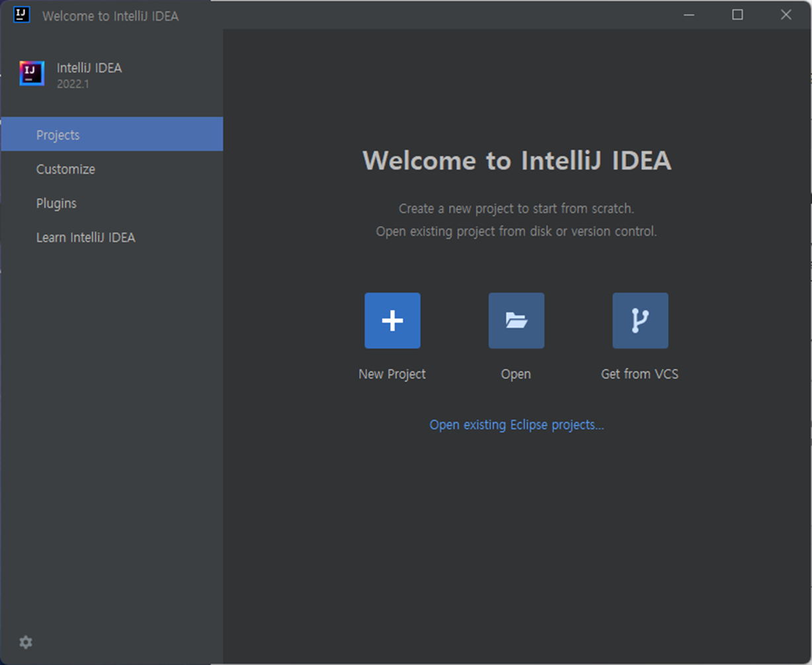Click the IntelliJ IDEA logo in sidebar

coord(32,73)
